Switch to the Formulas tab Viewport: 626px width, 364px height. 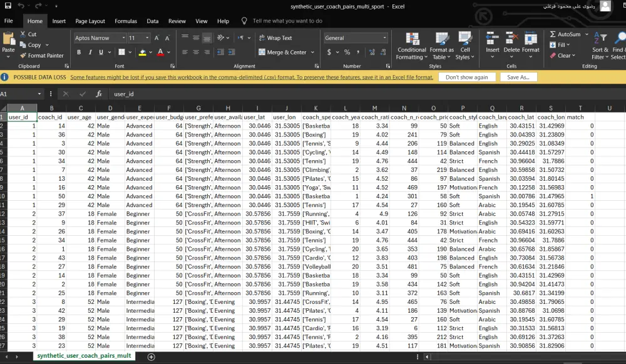pos(126,21)
